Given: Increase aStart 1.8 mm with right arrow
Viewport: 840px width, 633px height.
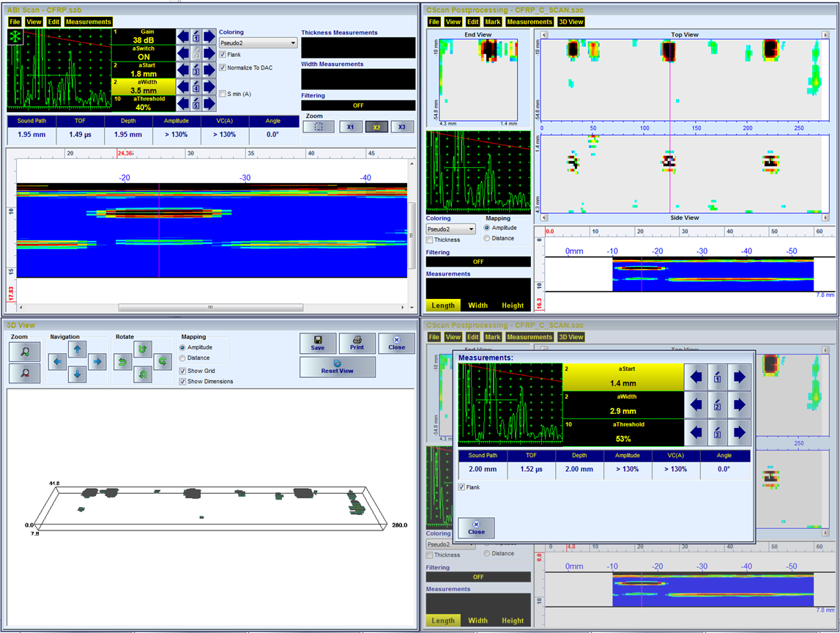Looking at the screenshot, I should [x=209, y=70].
